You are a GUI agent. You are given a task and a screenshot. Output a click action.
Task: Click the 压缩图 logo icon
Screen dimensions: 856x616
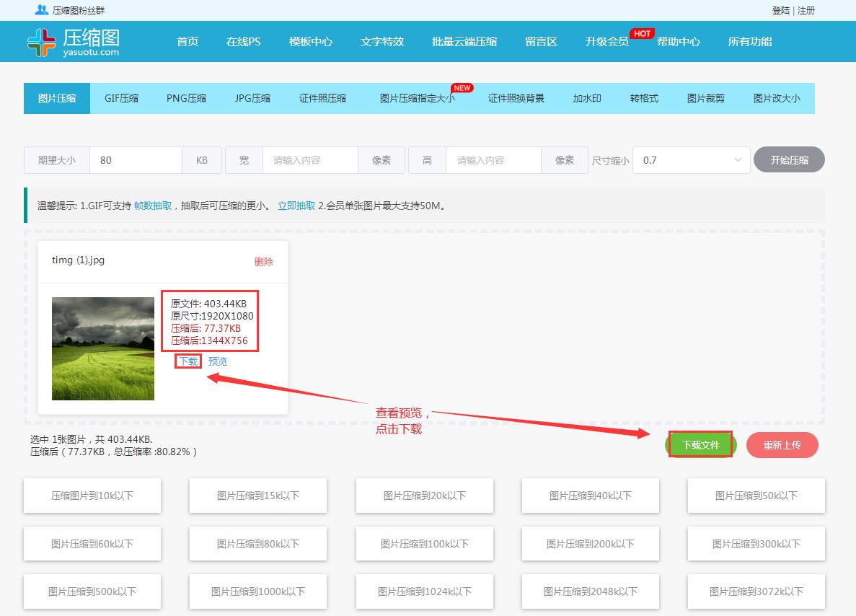pos(43,41)
